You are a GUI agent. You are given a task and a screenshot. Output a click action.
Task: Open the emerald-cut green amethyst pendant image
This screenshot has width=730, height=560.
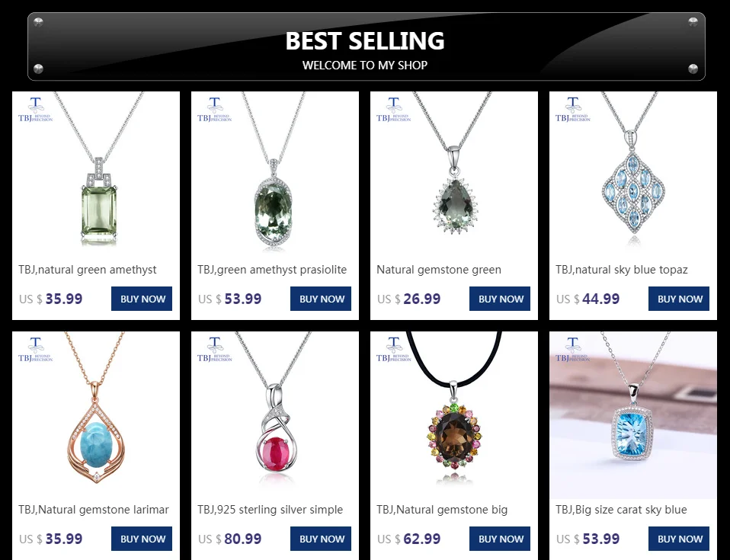pos(96,175)
